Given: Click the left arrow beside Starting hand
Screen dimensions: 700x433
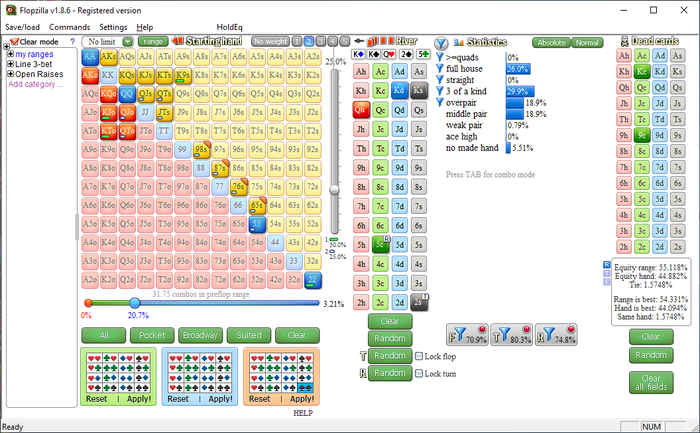Looking at the screenshot, I should pyautogui.click(x=177, y=42).
